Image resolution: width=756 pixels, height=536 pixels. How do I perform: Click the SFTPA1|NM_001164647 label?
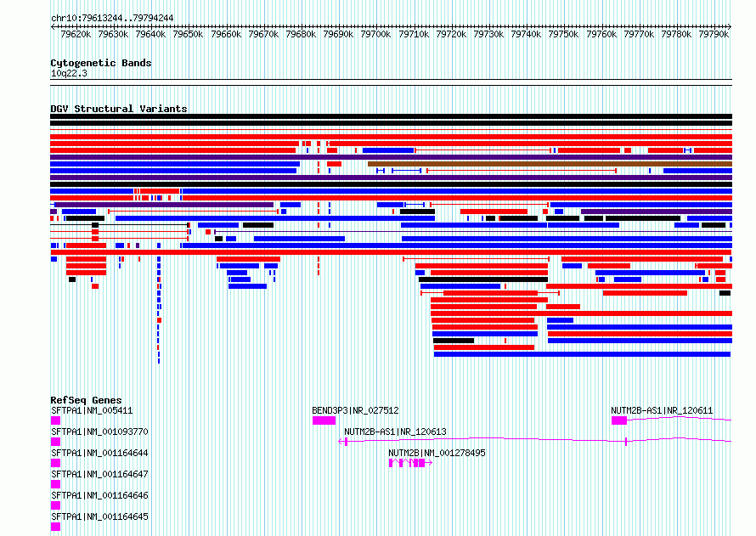(99, 474)
